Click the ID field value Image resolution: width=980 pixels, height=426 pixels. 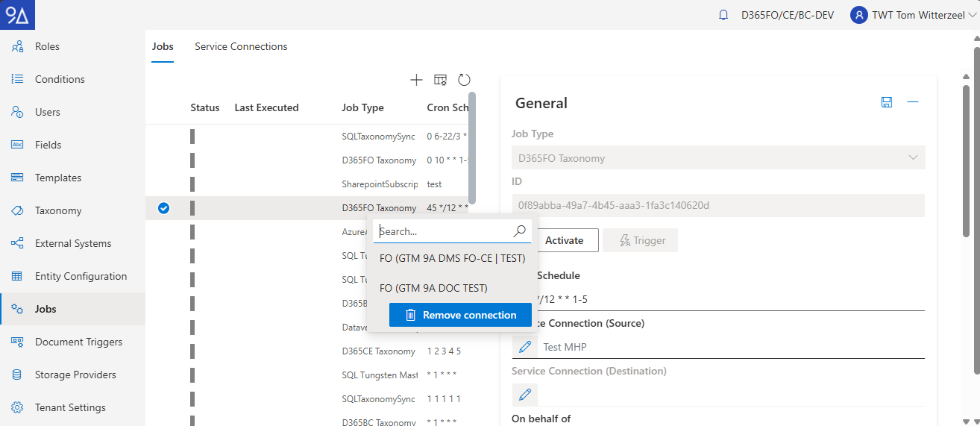(x=718, y=206)
